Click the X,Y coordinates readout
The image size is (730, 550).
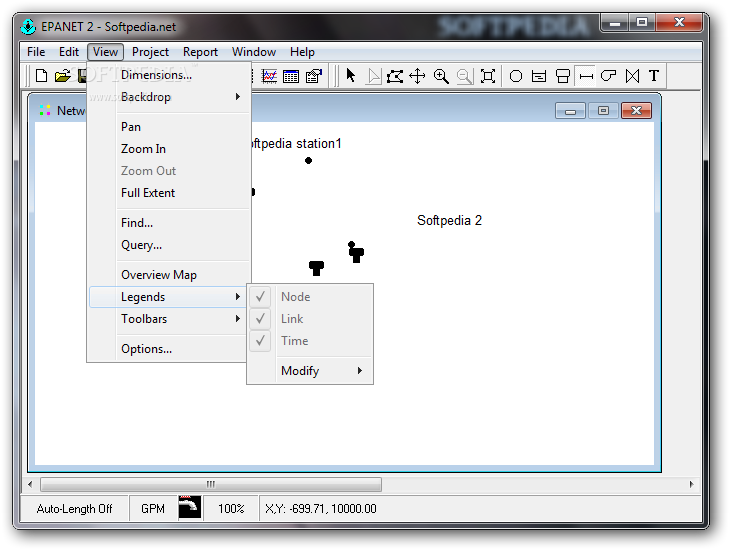[x=321, y=509]
